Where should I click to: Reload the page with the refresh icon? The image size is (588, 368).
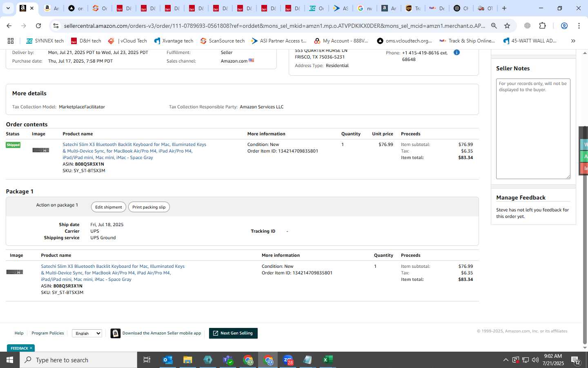[x=38, y=26]
